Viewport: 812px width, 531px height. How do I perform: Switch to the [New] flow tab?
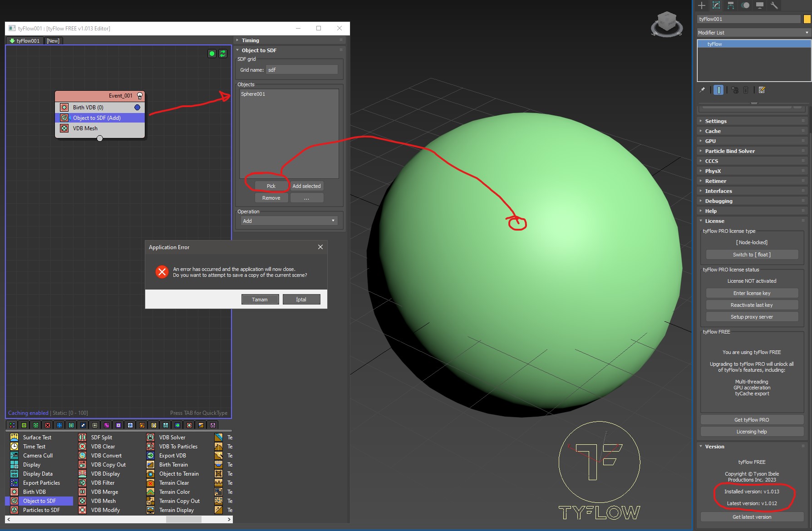coord(53,41)
